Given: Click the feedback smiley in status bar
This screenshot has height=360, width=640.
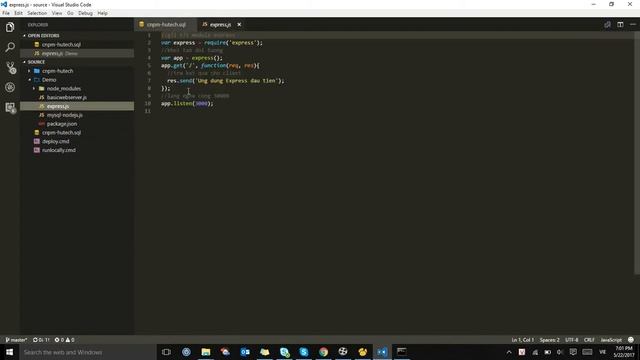Looking at the screenshot, I should [x=631, y=340].
